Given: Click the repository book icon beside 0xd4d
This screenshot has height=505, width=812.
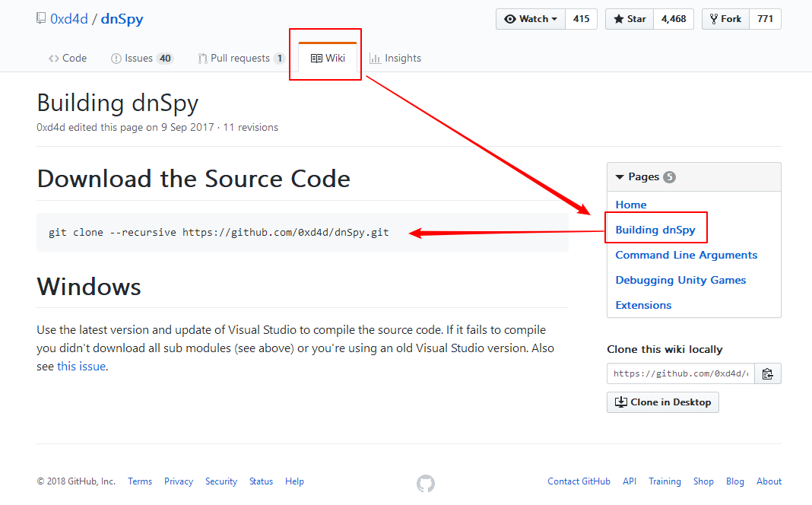Looking at the screenshot, I should [41, 19].
